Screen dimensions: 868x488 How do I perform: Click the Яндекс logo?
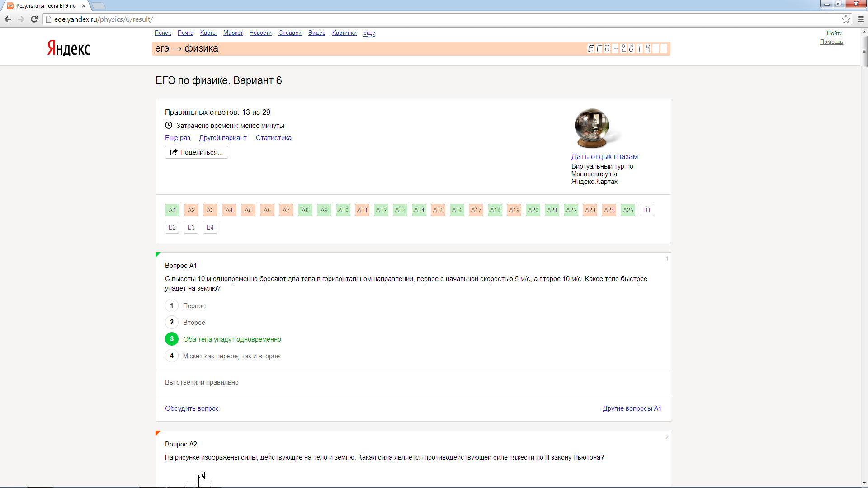coord(69,48)
